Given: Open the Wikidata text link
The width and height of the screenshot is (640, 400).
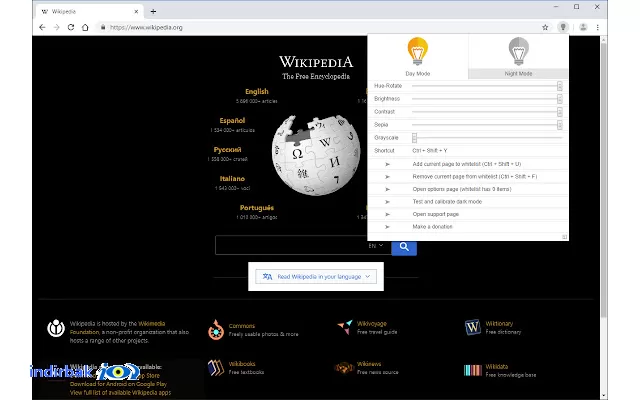Looking at the screenshot, I should click(497, 367).
